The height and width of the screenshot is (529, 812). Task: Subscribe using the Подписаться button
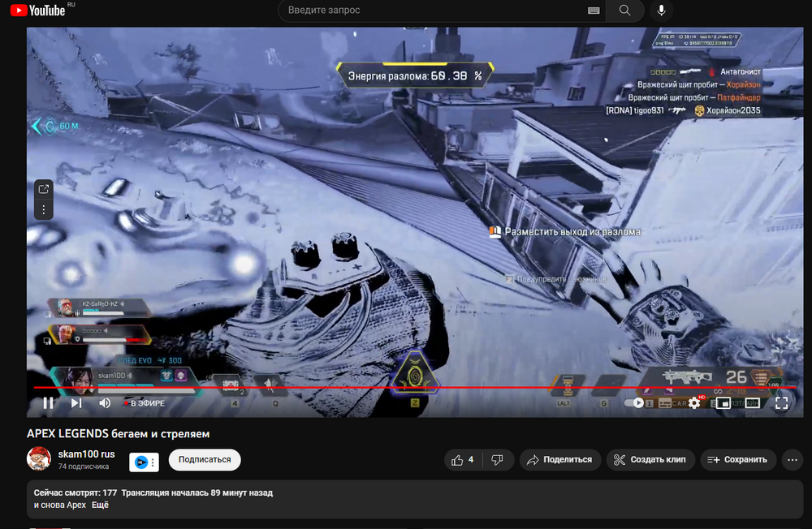pyautogui.click(x=205, y=459)
